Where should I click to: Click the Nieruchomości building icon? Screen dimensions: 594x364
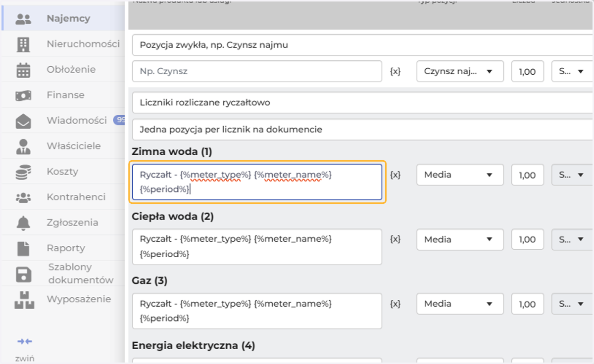point(23,45)
